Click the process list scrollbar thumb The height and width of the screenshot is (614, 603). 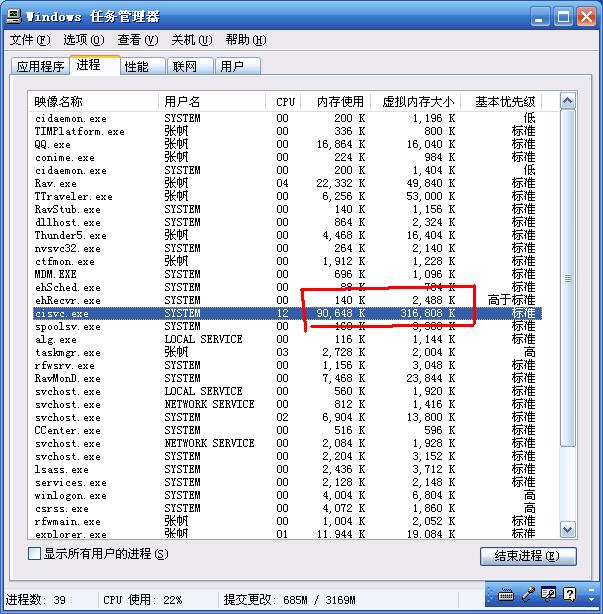[x=567, y=278]
